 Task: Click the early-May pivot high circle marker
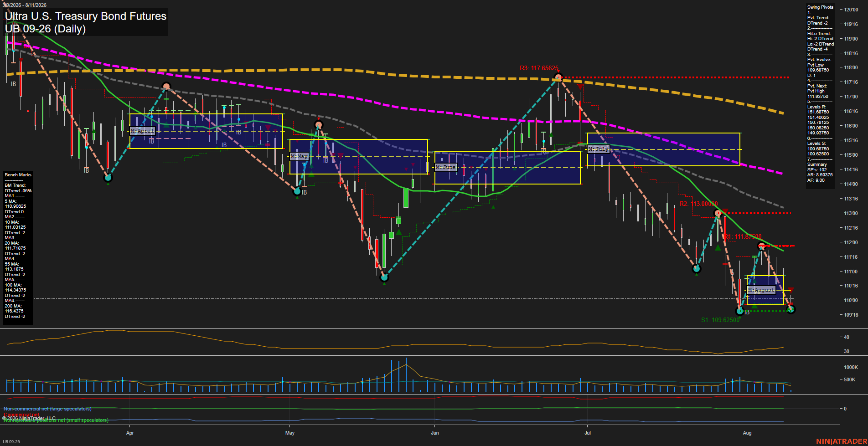(x=318, y=125)
